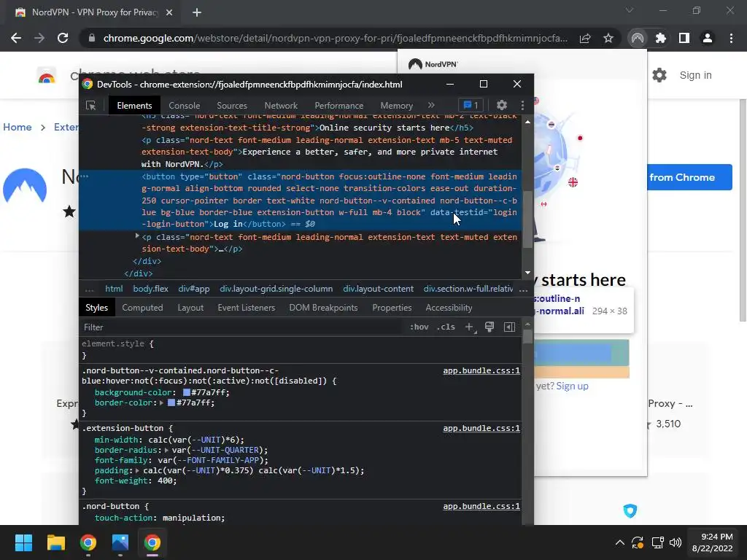Viewport: 747px width, 560px height.
Task: Open the Computed styles tab
Action: (x=142, y=308)
